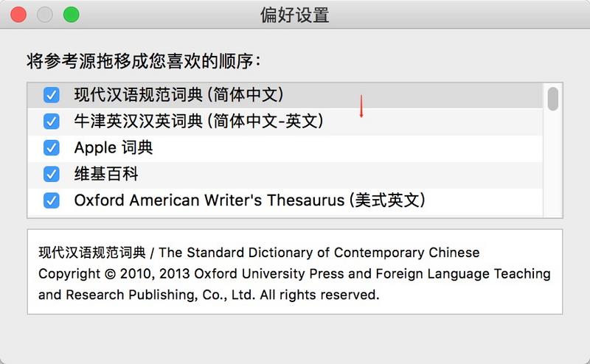
Task: Click the 将参考源拖移成您喜欢的顺序 label
Action: click(x=144, y=61)
